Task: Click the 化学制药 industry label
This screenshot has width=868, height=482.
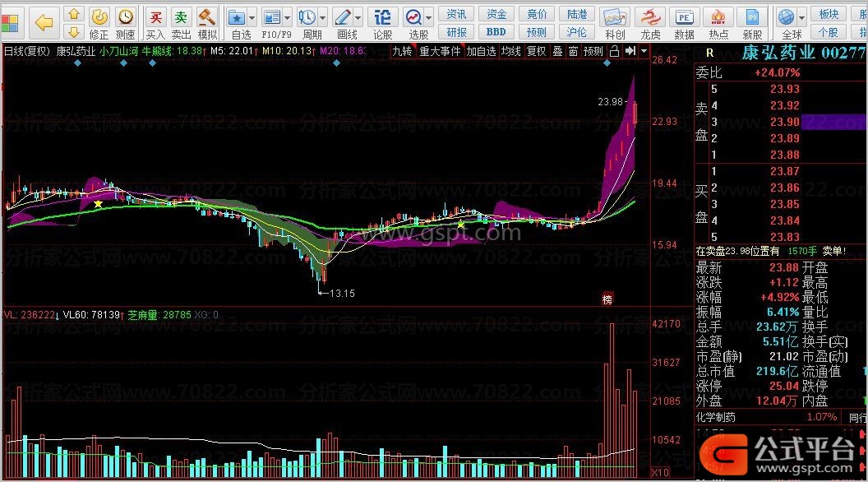Action: pyautogui.click(x=716, y=417)
